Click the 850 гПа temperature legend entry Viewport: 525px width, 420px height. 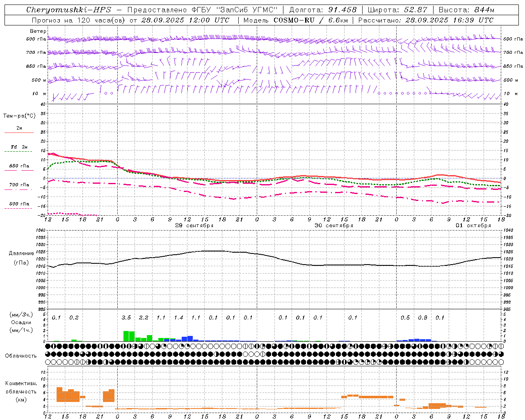[x=19, y=166]
